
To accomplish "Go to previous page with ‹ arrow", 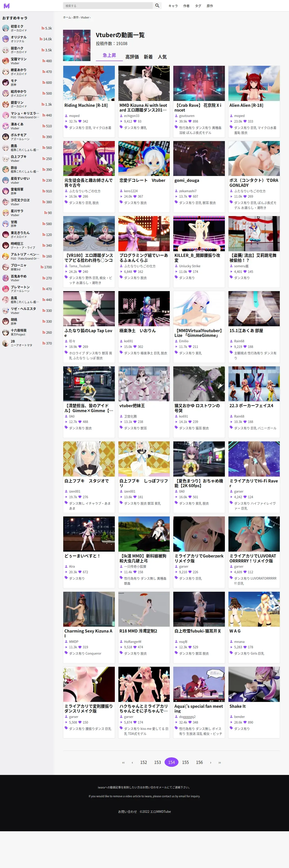I will [x=132, y=762].
